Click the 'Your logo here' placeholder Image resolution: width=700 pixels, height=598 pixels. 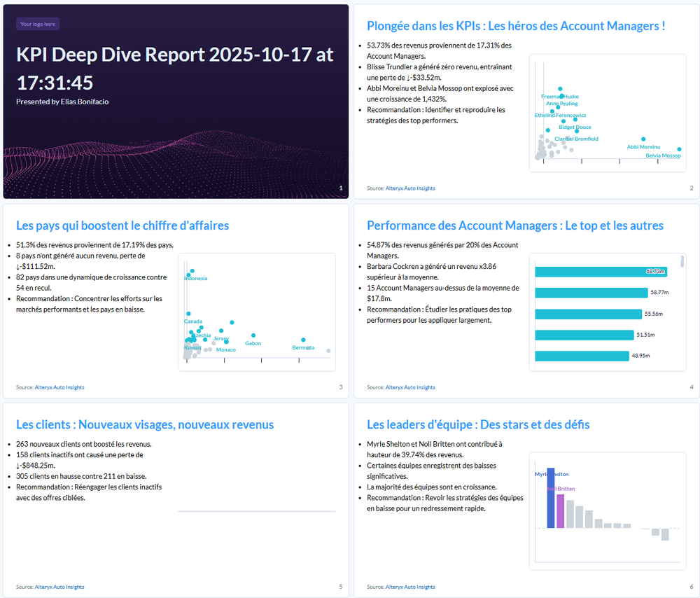(38, 24)
